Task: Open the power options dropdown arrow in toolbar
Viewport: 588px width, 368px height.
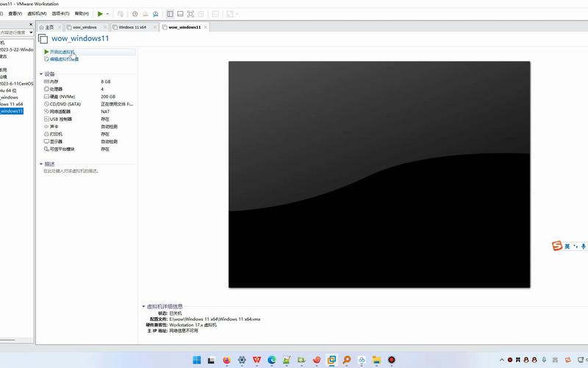Action: point(107,14)
